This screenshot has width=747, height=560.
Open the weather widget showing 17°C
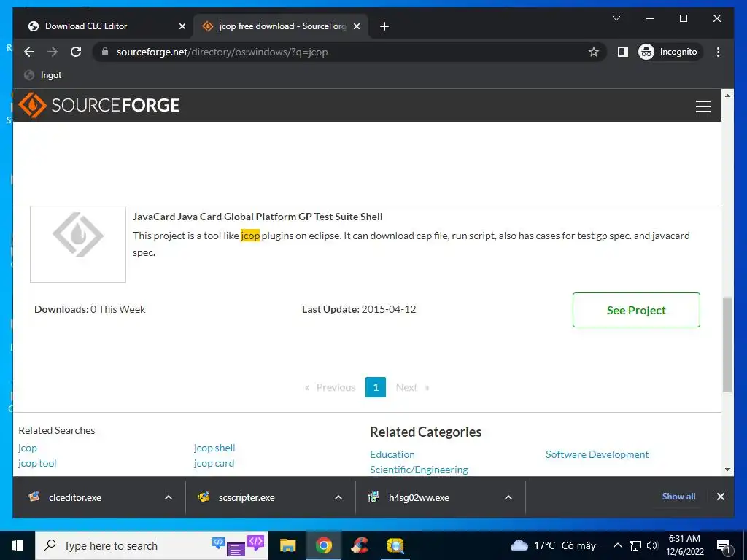coord(553,545)
